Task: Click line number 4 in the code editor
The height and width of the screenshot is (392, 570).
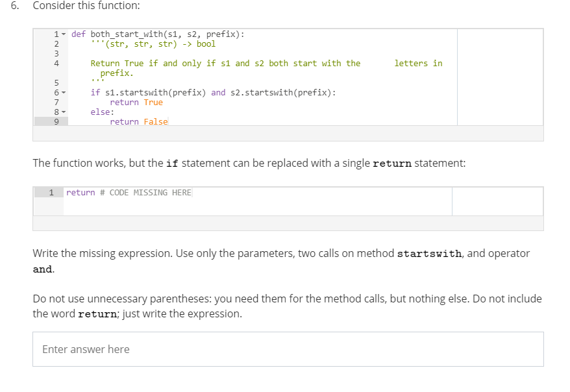Action: [55, 63]
